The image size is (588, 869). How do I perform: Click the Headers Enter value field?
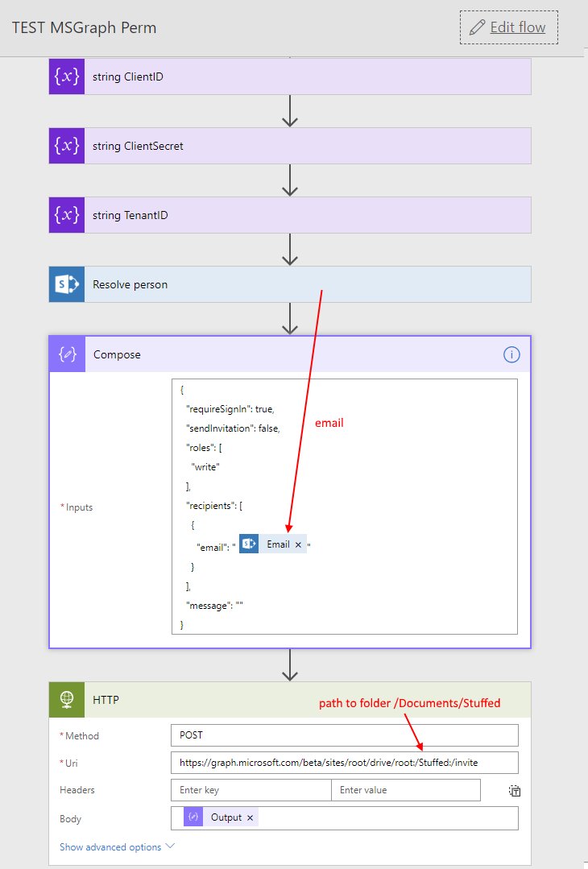[x=405, y=790]
